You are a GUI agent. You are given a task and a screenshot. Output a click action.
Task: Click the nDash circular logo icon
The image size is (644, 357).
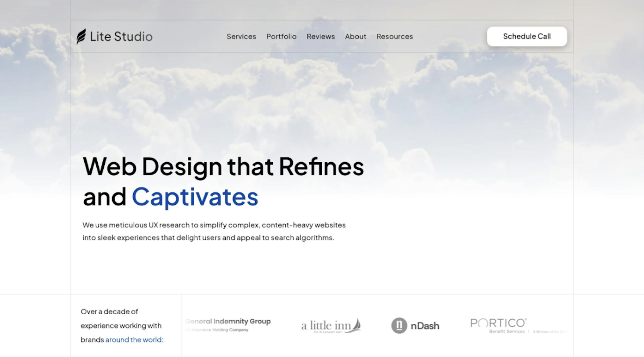pos(399,325)
